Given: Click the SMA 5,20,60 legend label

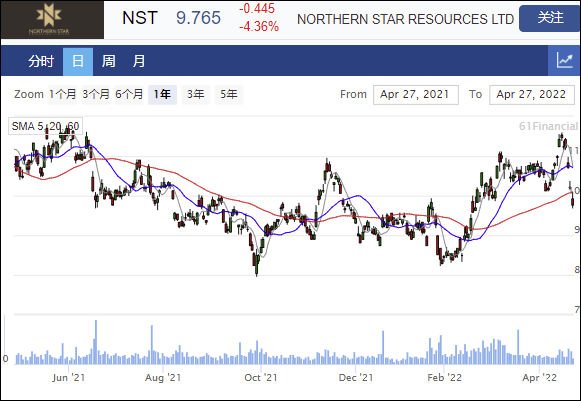Looking at the screenshot, I should (45, 126).
